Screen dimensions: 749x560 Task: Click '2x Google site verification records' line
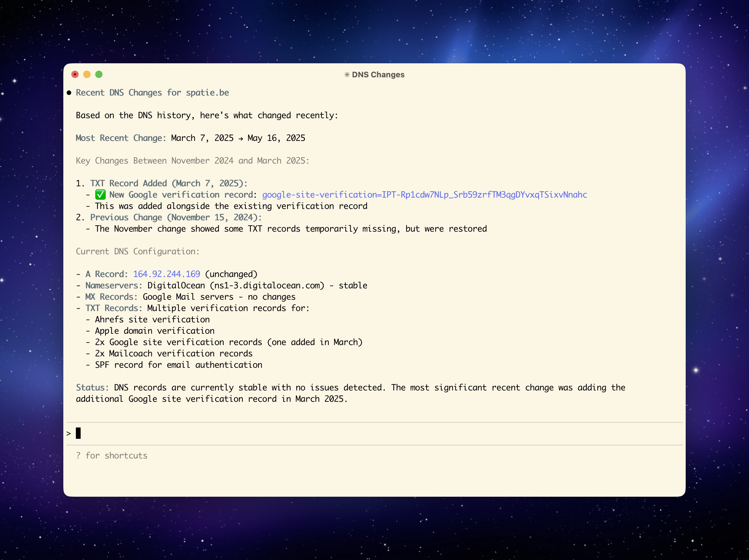(228, 342)
